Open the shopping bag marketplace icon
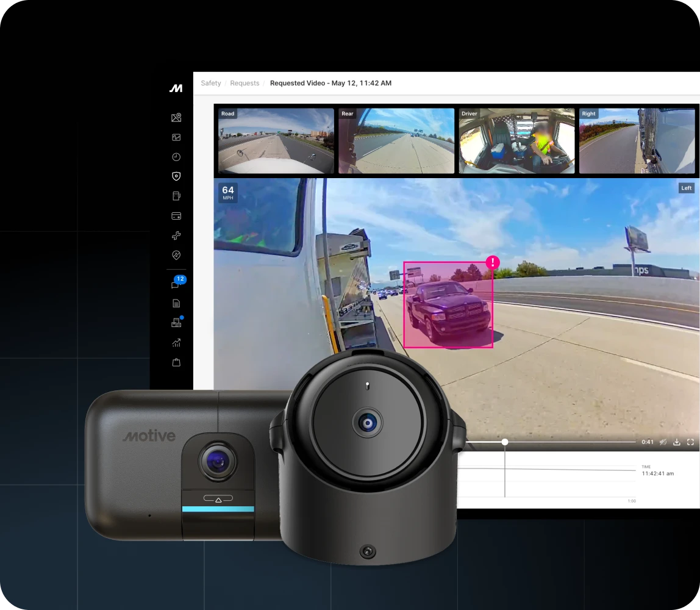 [176, 362]
